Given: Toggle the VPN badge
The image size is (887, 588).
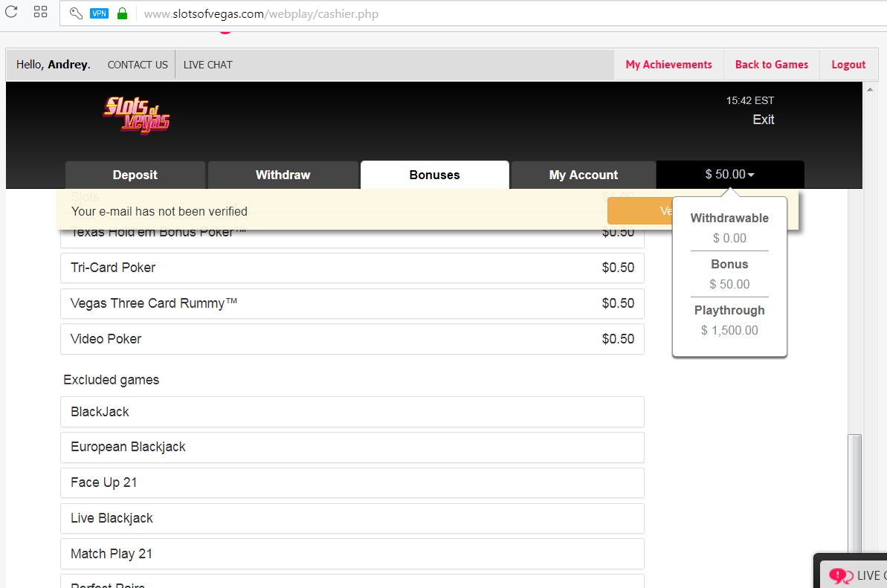Looking at the screenshot, I should point(99,13).
